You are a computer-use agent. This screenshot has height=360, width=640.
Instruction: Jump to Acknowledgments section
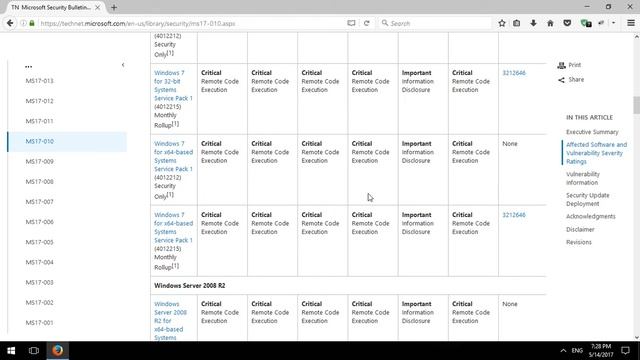pyautogui.click(x=590, y=216)
